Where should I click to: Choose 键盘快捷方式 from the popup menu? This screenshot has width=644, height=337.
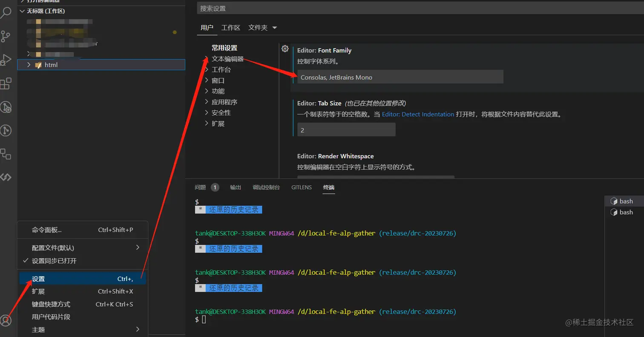83,304
